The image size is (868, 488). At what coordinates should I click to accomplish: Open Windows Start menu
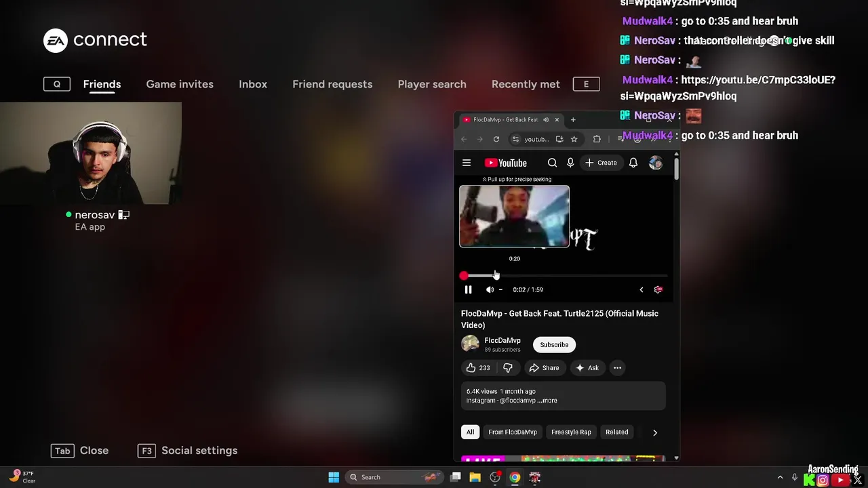334,477
